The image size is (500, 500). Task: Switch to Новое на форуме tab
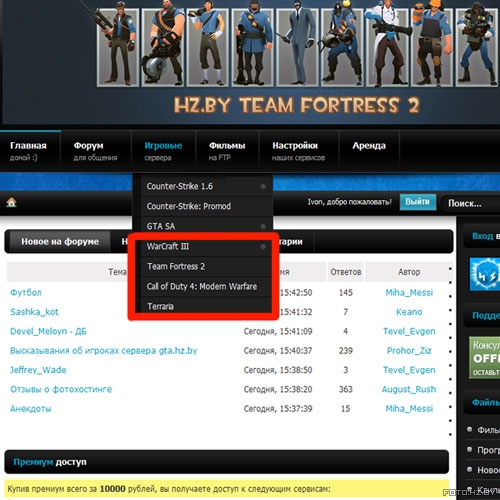(60, 241)
